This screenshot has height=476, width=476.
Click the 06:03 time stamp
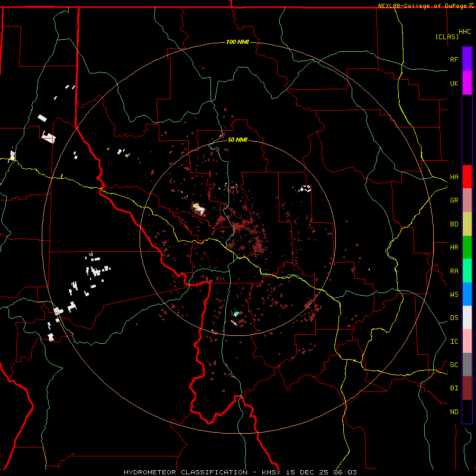(x=345, y=472)
